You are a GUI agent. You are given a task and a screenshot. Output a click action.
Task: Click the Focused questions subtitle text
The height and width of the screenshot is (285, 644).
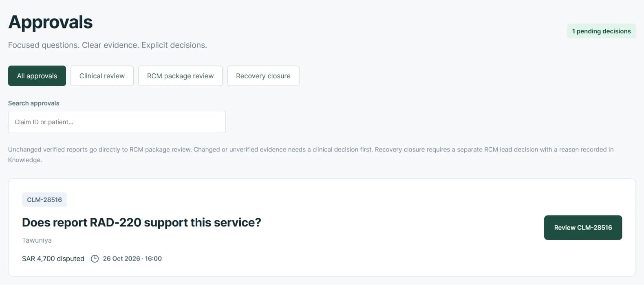tap(108, 45)
